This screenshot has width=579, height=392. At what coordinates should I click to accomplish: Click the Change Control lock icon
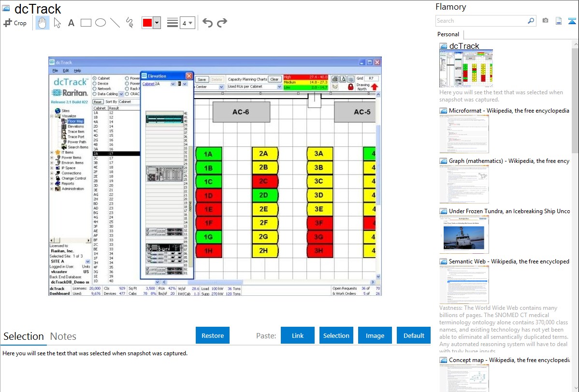[x=58, y=178]
